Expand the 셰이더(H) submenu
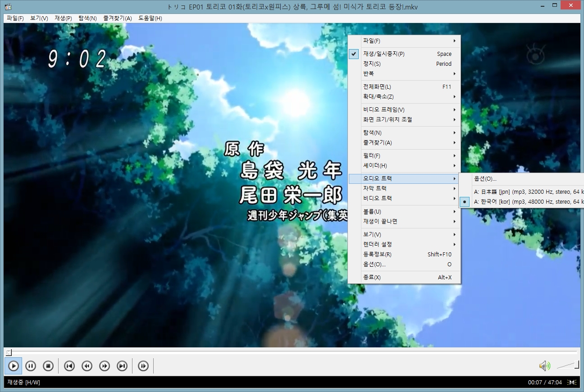584x392 pixels. 404,165
